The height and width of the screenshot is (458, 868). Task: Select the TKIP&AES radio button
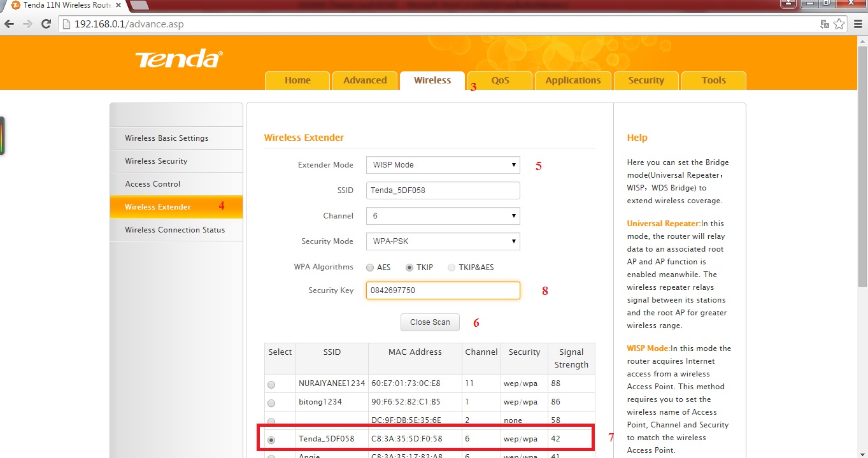452,268
